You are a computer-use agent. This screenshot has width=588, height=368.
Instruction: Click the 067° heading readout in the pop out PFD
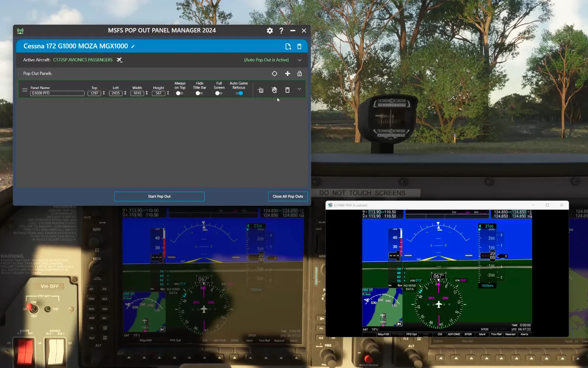[x=439, y=276]
